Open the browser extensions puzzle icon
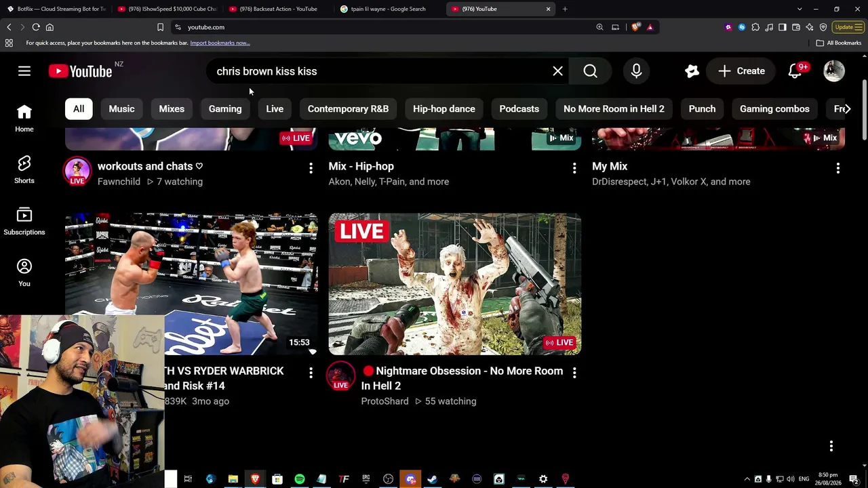 click(x=755, y=27)
